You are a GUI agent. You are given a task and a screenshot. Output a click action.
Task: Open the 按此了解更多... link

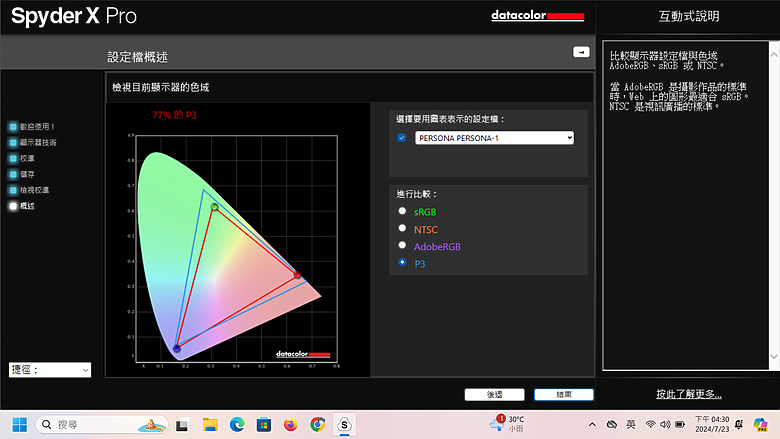[688, 394]
